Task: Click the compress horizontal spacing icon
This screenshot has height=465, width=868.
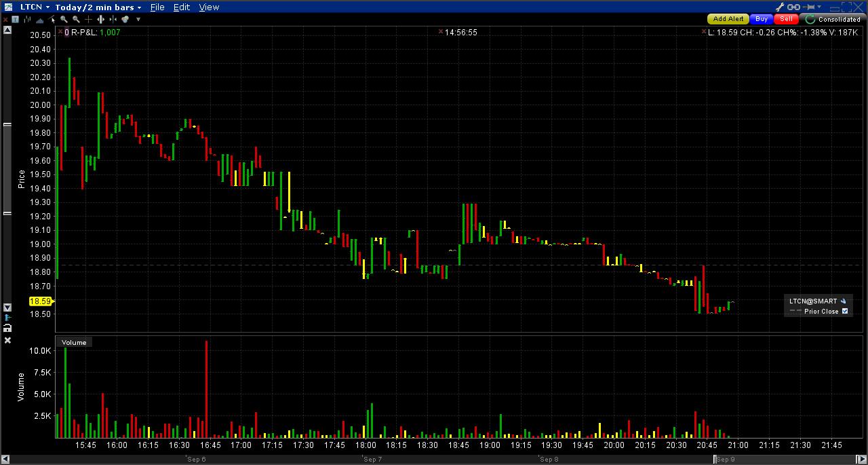Action: point(113,19)
